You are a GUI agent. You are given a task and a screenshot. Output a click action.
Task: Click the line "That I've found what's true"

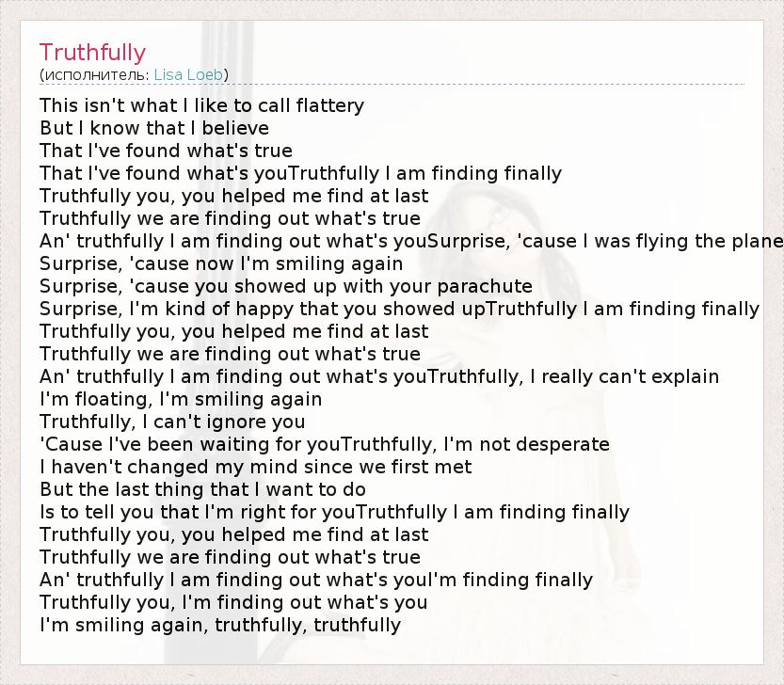tap(166, 151)
